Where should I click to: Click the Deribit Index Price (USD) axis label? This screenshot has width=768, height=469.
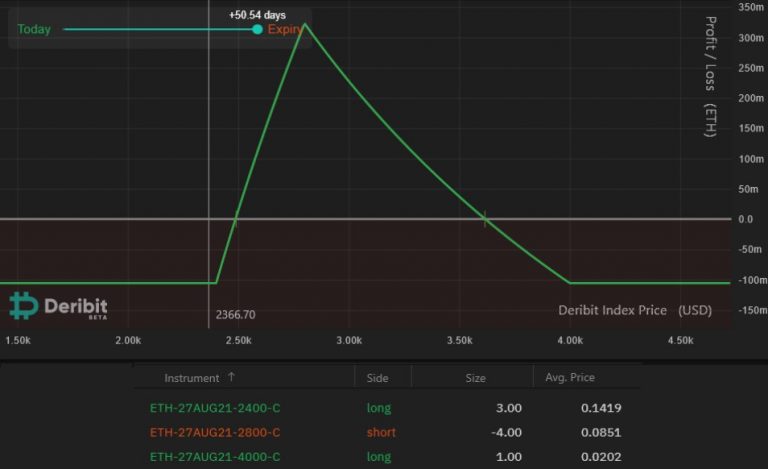click(635, 310)
